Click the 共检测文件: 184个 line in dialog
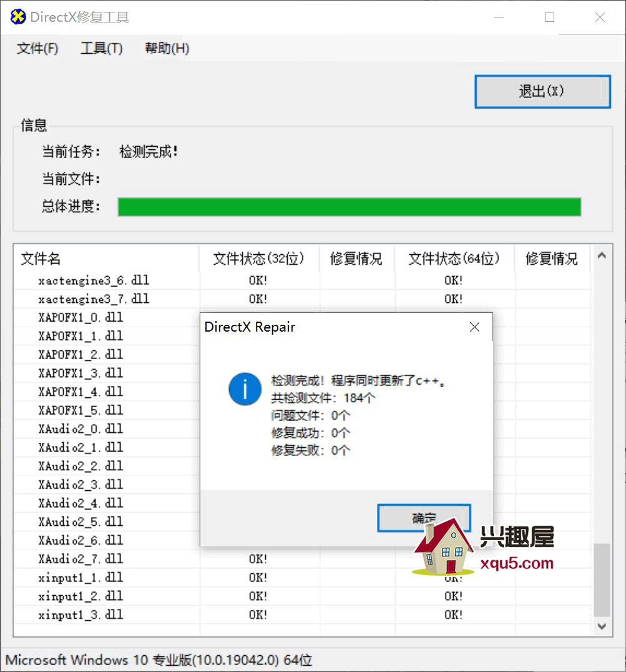This screenshot has height=672, width=626. point(323,398)
